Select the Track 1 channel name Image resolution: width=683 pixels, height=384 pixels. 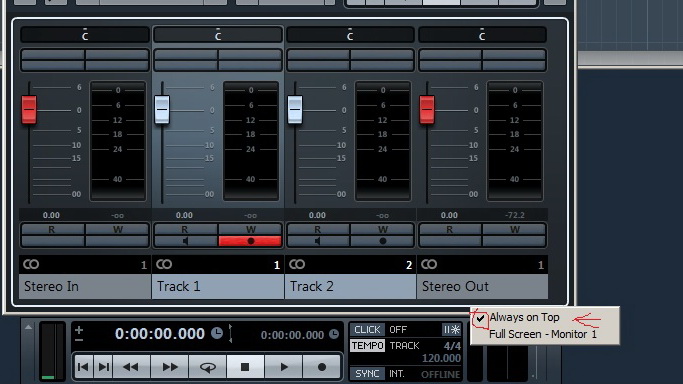tap(218, 286)
